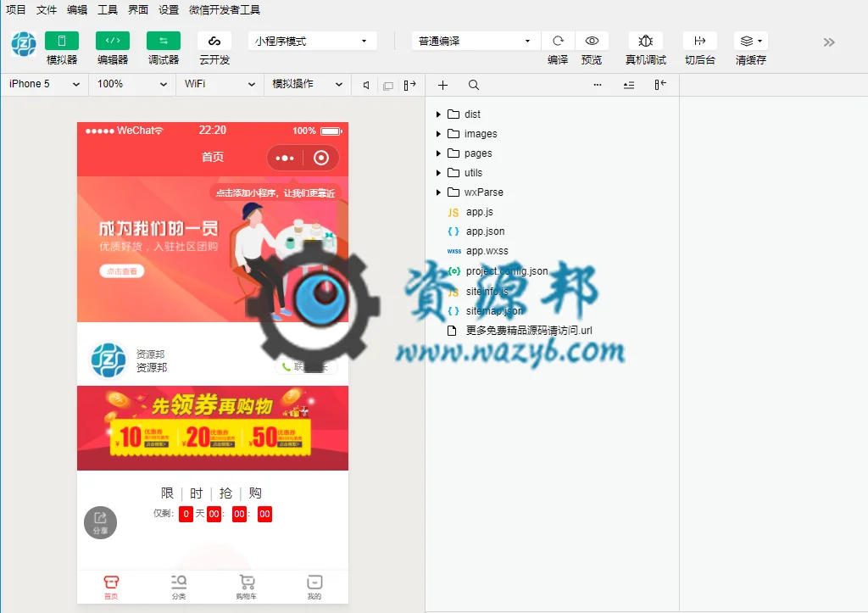Click the preview eye icon
This screenshot has height=613, width=868.
pos(592,41)
